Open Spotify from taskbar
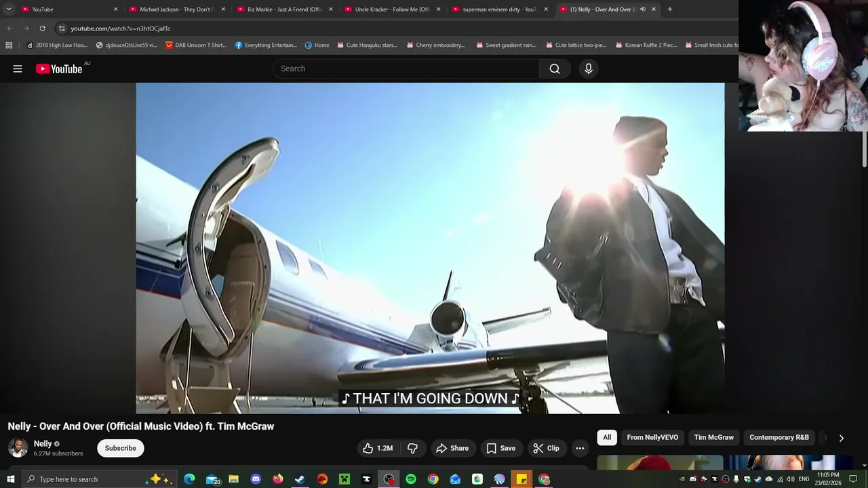Image resolution: width=868 pixels, height=488 pixels. tap(411, 479)
